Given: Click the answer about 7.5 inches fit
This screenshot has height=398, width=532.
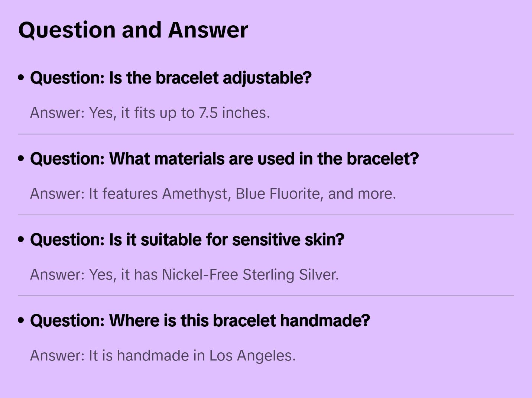Looking at the screenshot, I should click(x=150, y=113).
